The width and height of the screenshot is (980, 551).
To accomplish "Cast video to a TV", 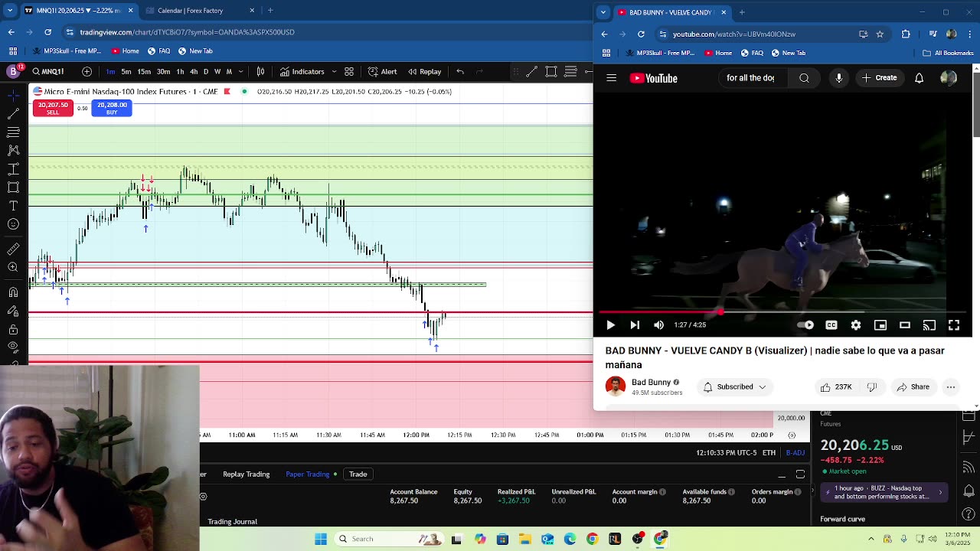I will [x=929, y=325].
